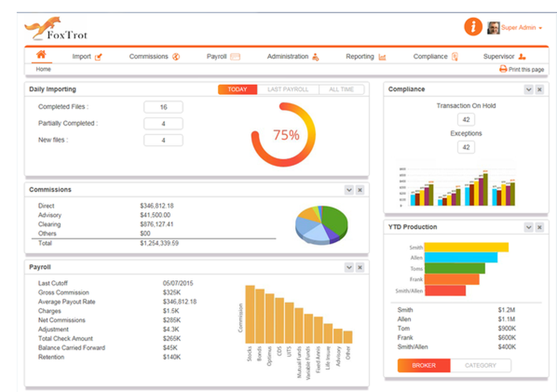This screenshot has width=557, height=392.
Task: Select the BROKER view toggle
Action: (424, 365)
